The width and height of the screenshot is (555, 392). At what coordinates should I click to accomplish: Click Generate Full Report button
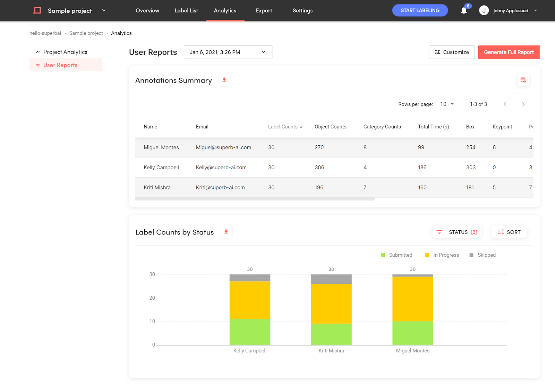tap(509, 52)
